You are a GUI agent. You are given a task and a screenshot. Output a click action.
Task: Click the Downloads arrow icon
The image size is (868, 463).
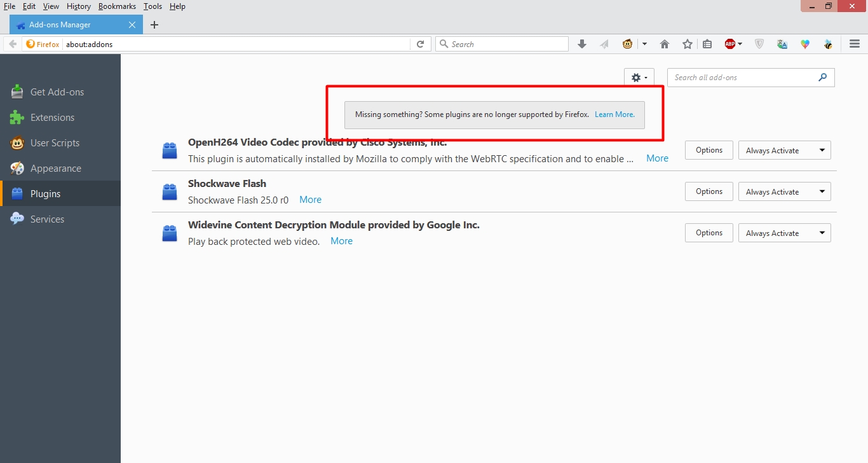click(x=581, y=44)
